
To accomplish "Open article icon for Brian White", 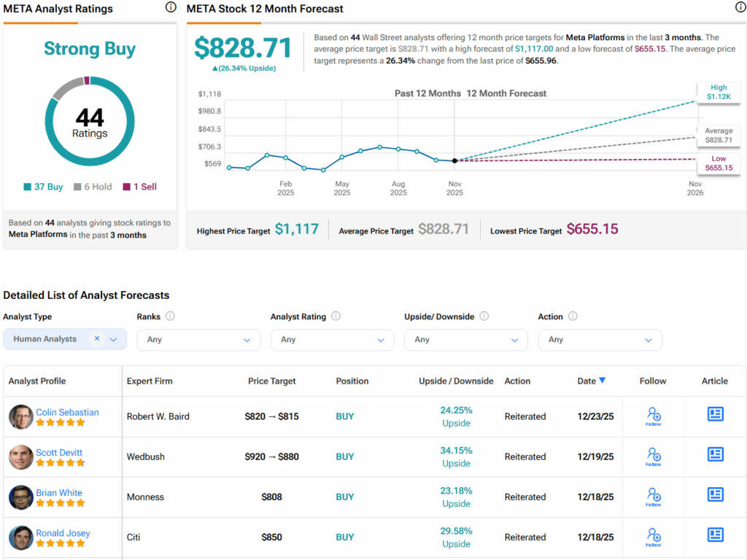I will [x=715, y=495].
